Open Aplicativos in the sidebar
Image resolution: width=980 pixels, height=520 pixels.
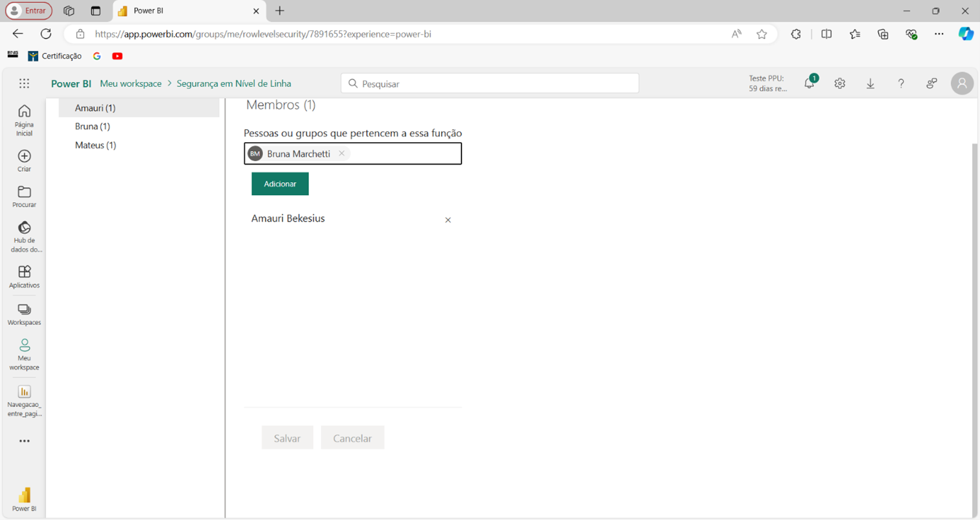coord(24,272)
